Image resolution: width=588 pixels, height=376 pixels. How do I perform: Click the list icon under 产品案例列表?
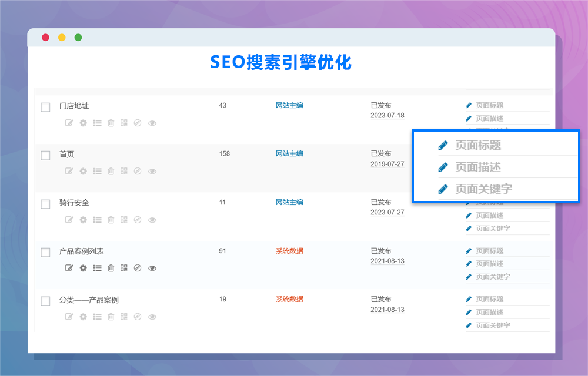(x=97, y=268)
